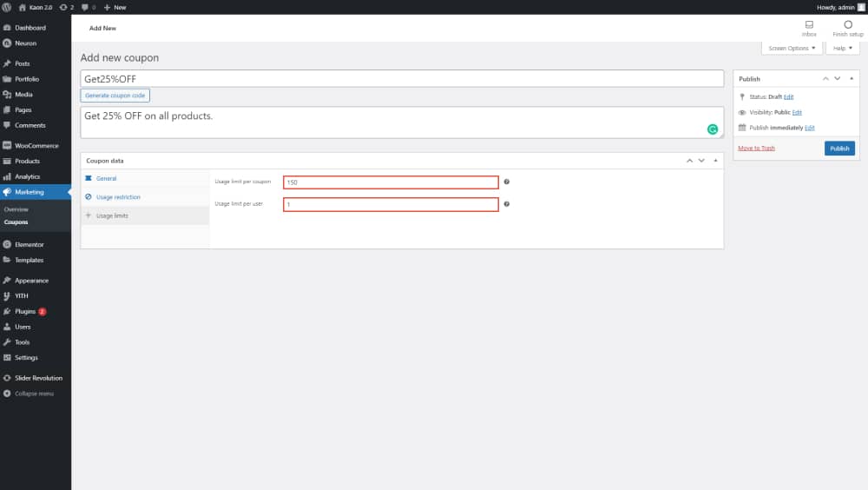The height and width of the screenshot is (490, 868).
Task: Expand the Help dropdown
Action: point(842,49)
